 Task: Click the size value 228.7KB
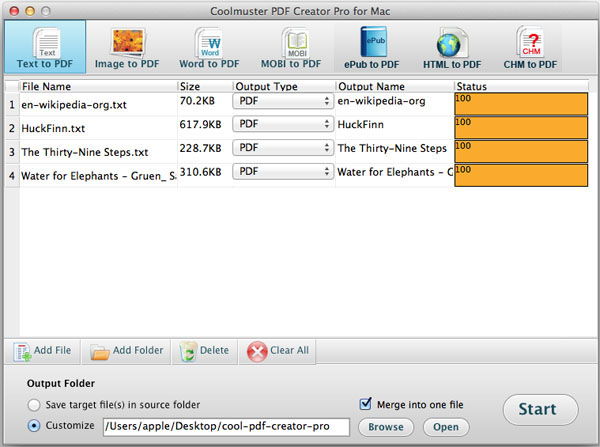tap(201, 148)
